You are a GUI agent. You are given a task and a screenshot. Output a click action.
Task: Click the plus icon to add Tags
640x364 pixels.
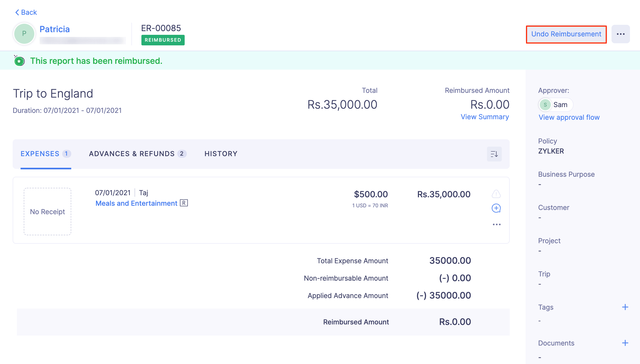click(x=625, y=307)
